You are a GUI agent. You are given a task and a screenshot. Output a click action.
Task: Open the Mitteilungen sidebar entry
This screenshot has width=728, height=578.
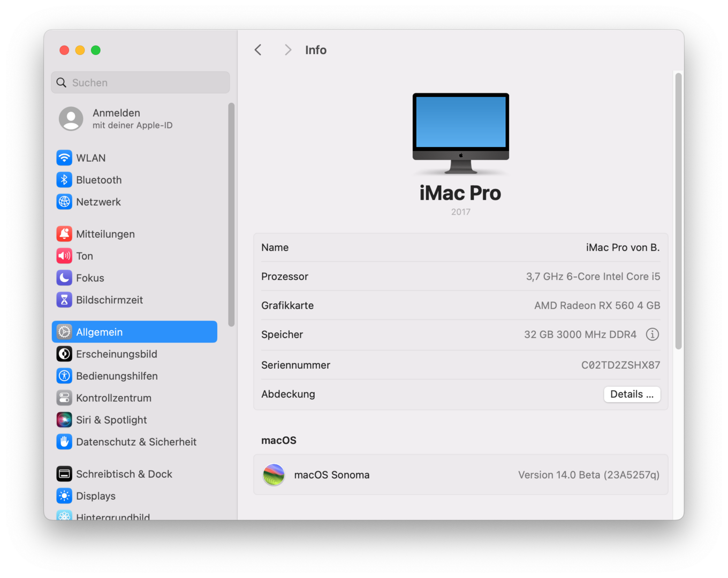(x=134, y=234)
